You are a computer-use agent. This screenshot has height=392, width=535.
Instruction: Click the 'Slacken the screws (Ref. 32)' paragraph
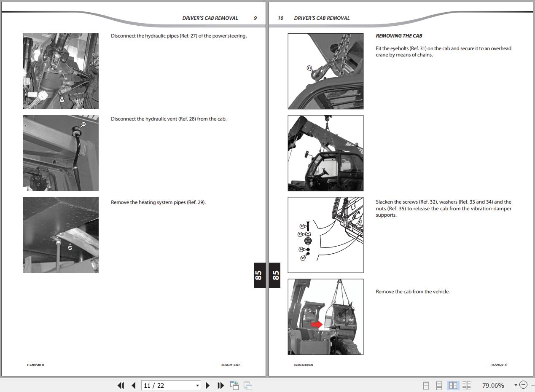[x=444, y=208]
